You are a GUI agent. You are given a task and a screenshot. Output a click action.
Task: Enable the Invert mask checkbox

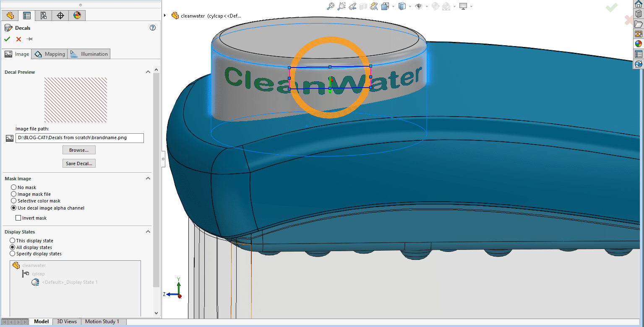pyautogui.click(x=18, y=218)
